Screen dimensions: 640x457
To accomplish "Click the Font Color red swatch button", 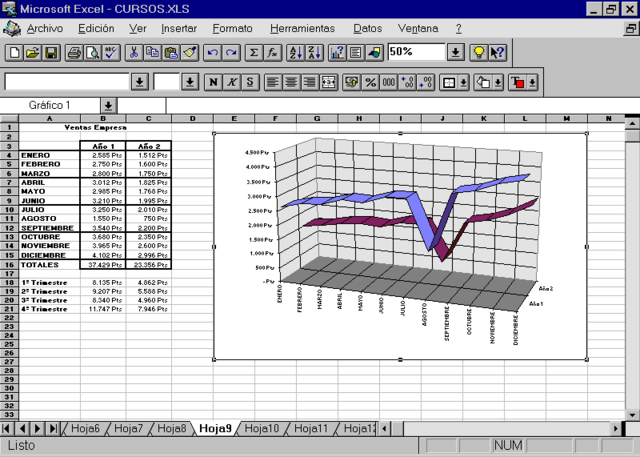I will pos(518,83).
